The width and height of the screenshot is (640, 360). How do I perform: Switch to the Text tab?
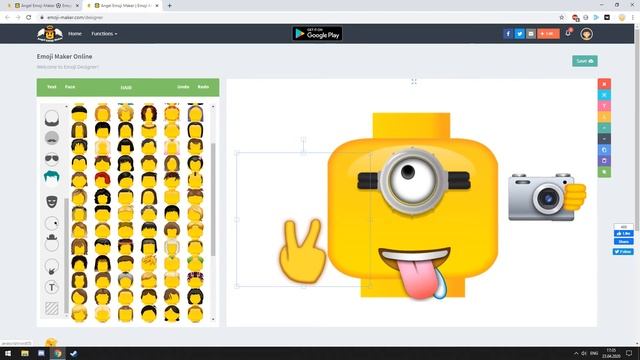(x=51, y=87)
